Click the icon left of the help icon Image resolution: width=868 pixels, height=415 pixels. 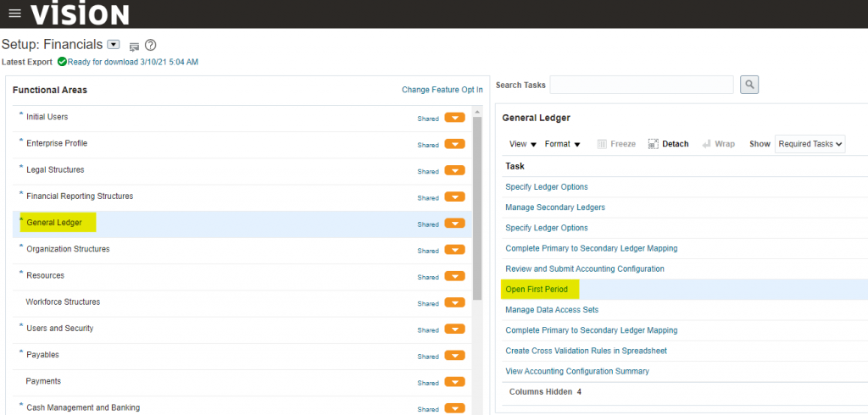pos(134,47)
